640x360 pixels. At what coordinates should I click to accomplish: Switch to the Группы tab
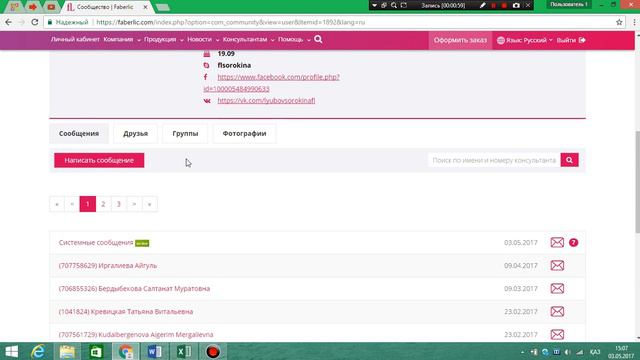185,133
